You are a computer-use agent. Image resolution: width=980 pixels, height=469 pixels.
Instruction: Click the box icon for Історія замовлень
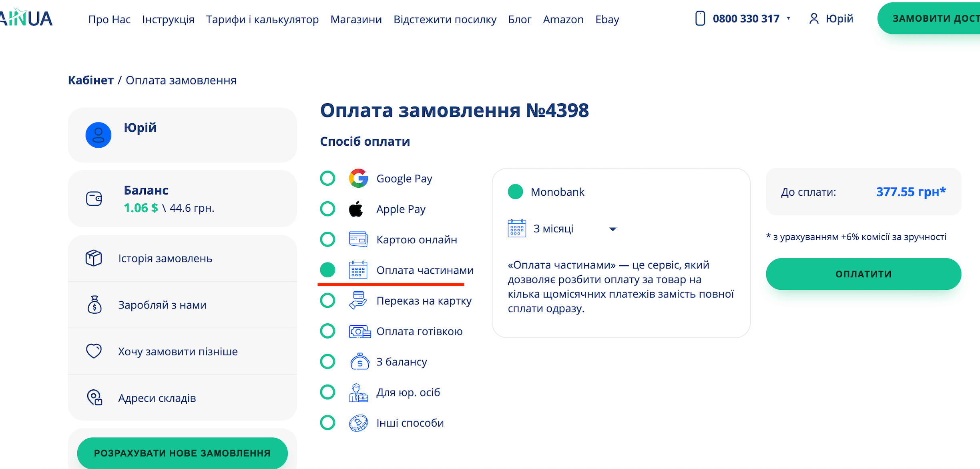tap(94, 258)
